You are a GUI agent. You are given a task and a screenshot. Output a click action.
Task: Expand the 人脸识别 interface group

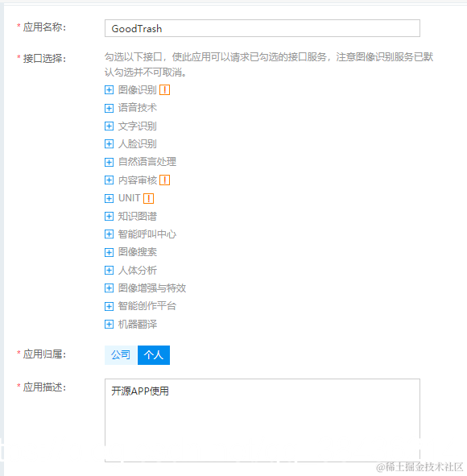tap(109, 144)
